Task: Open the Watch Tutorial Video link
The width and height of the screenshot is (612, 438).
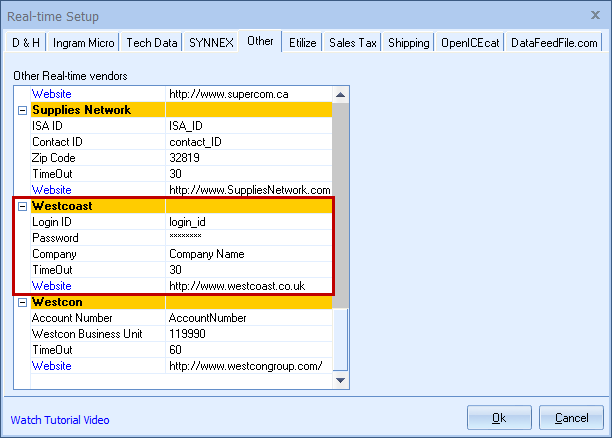Action: pos(60,420)
